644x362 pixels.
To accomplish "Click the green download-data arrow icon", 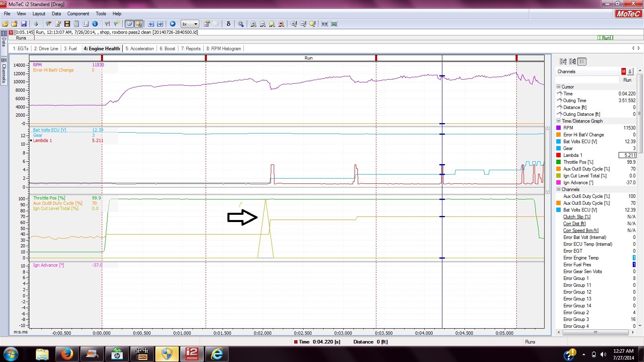I will click(36, 24).
